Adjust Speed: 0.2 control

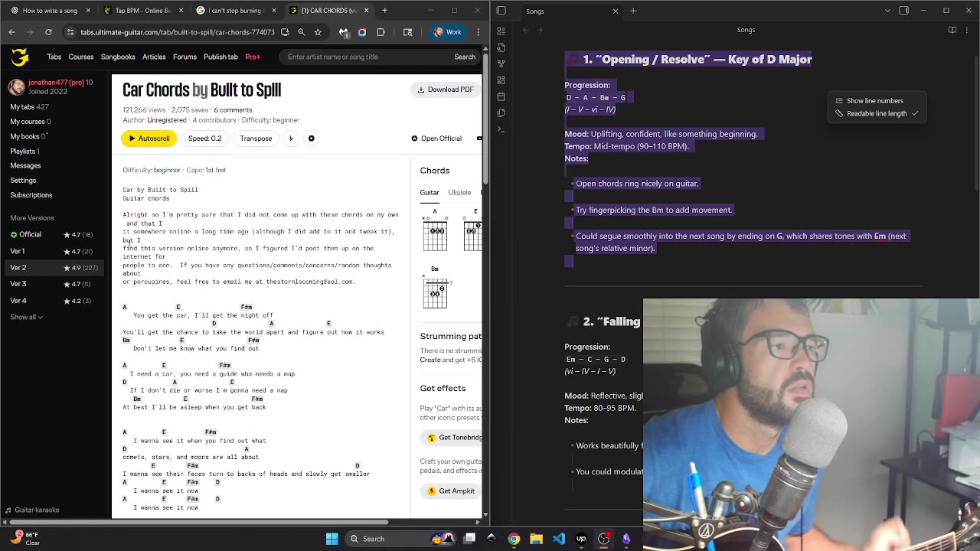pyautogui.click(x=205, y=139)
